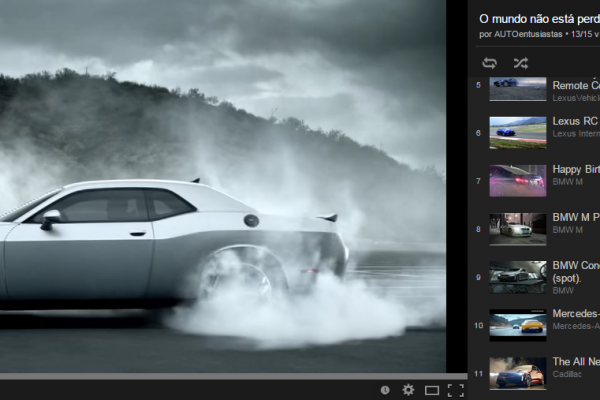Viewport: 600px width, 400px height.
Task: Select the Mercedes video thumbnail
Action: (x=517, y=324)
